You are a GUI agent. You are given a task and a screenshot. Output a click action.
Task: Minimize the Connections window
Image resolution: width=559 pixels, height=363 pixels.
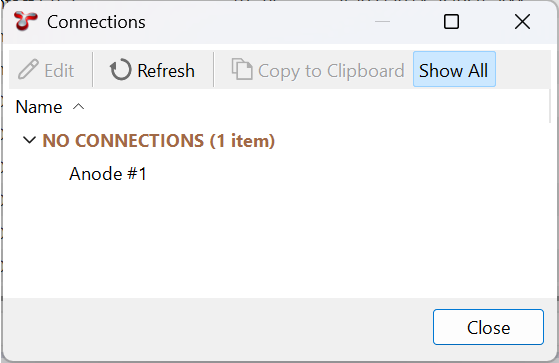click(x=383, y=22)
